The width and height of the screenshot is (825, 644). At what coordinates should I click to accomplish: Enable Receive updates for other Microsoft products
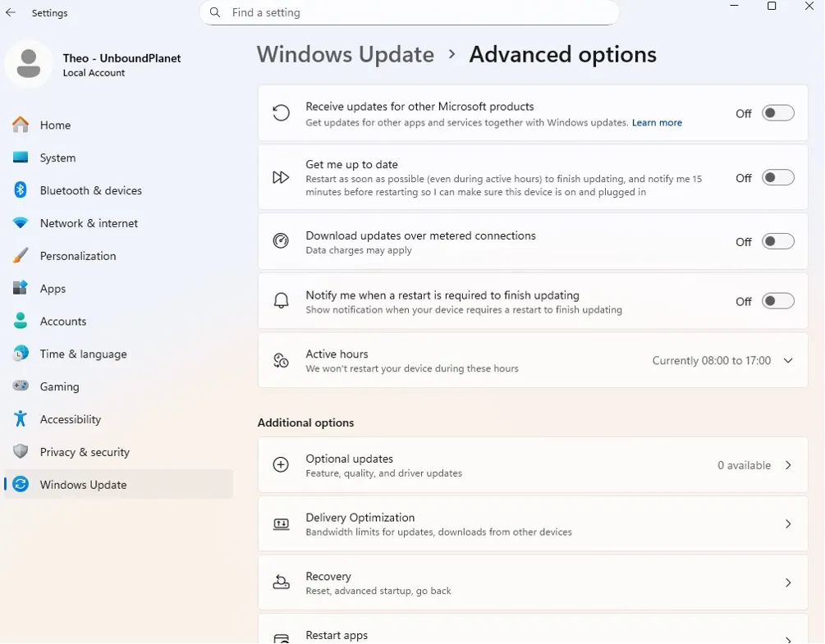pos(777,113)
